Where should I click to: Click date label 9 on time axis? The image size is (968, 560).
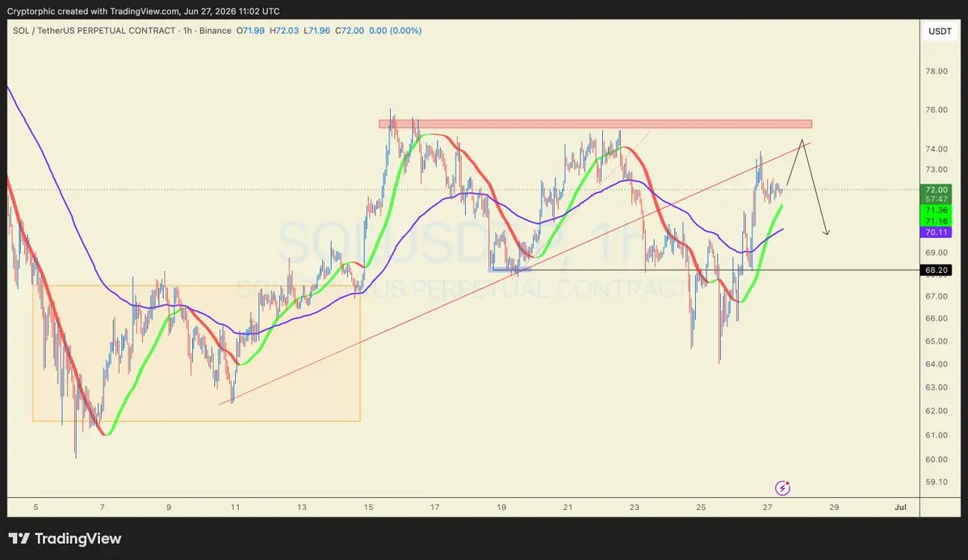pyautogui.click(x=169, y=508)
